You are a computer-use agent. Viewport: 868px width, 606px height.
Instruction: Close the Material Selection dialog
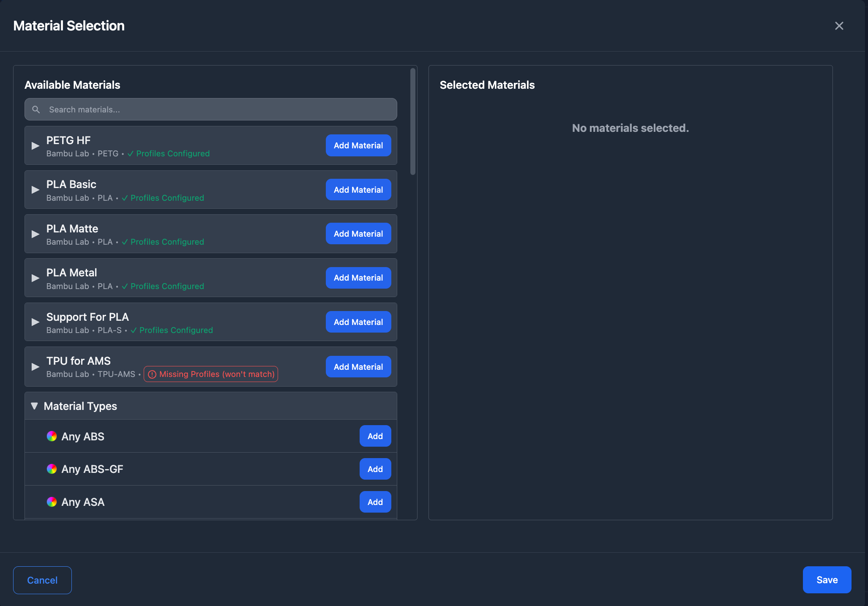coord(839,26)
